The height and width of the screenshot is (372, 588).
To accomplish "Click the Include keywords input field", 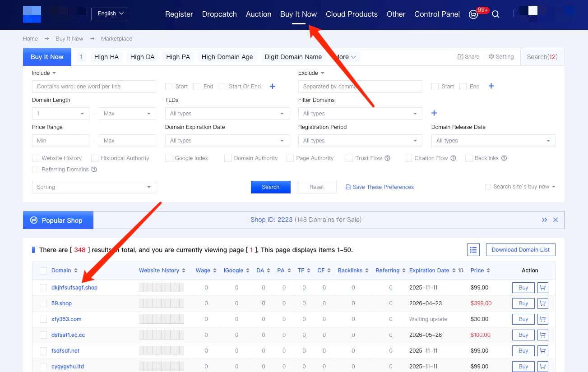I will [94, 87].
